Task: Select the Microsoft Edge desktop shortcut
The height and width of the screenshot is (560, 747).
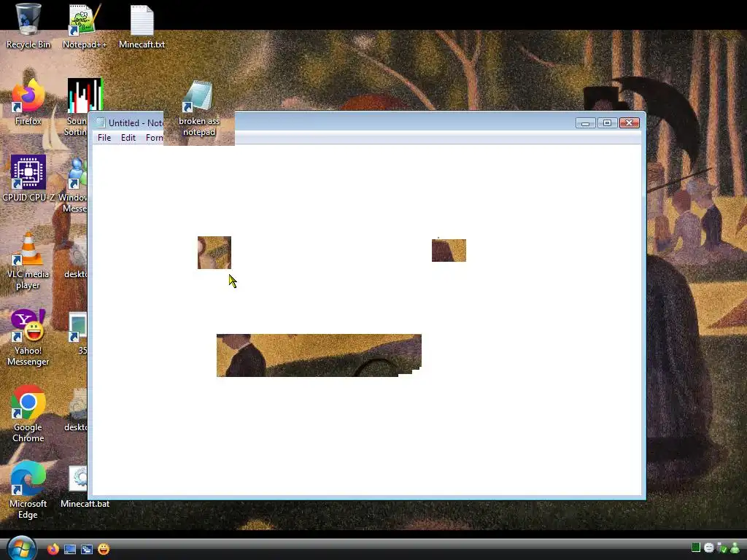Action: point(28,489)
